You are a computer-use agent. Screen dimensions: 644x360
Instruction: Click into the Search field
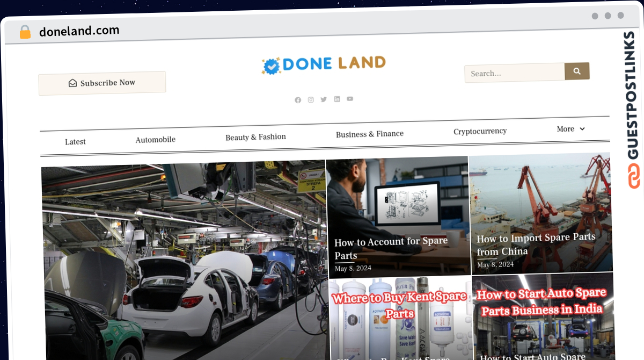click(515, 73)
